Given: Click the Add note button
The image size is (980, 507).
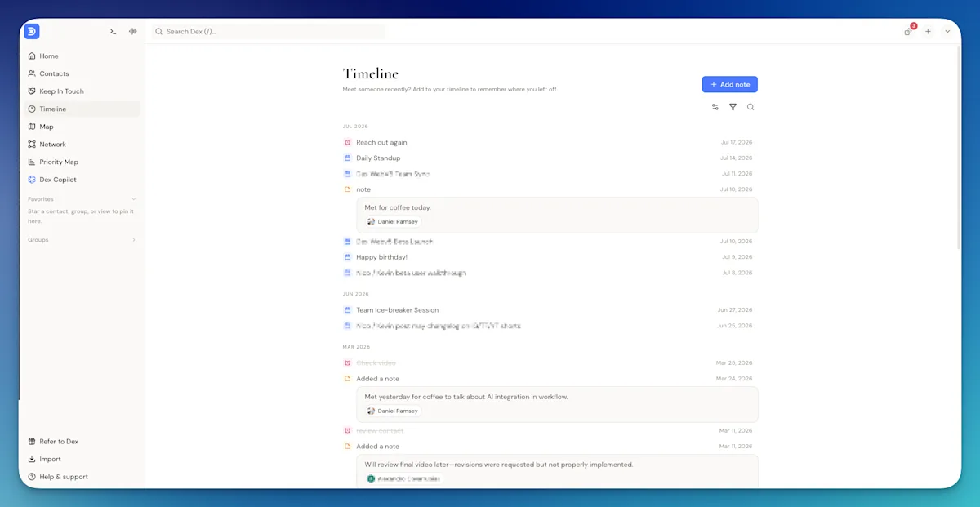Looking at the screenshot, I should click(x=730, y=84).
